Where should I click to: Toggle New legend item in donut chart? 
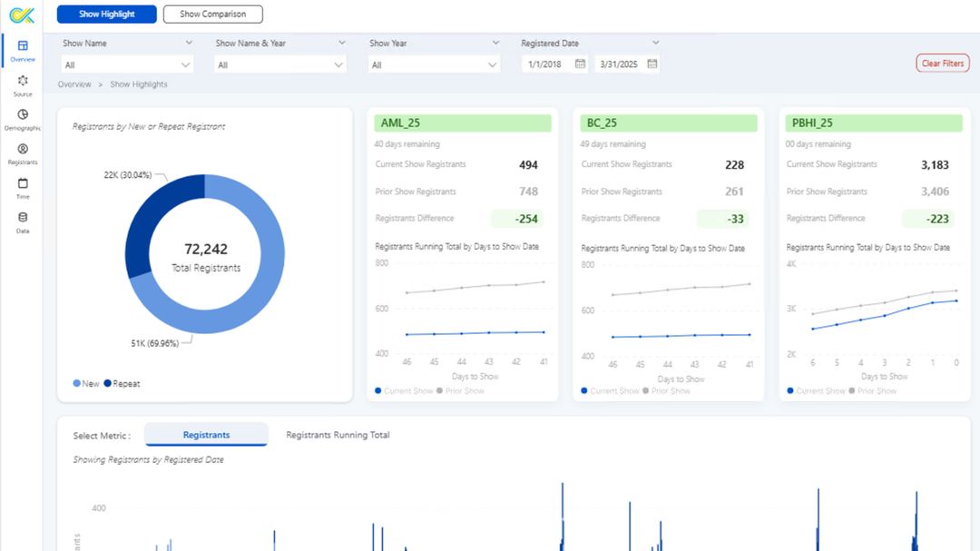point(86,383)
